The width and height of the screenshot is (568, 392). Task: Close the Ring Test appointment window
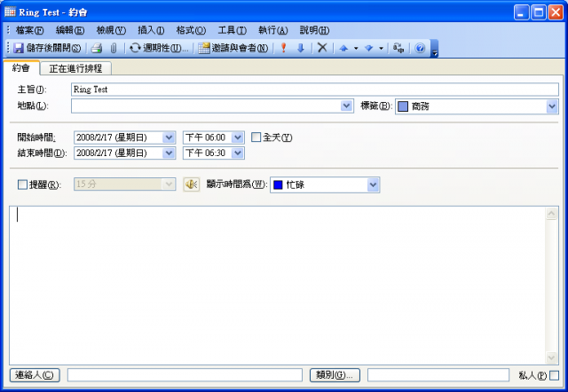(556, 12)
